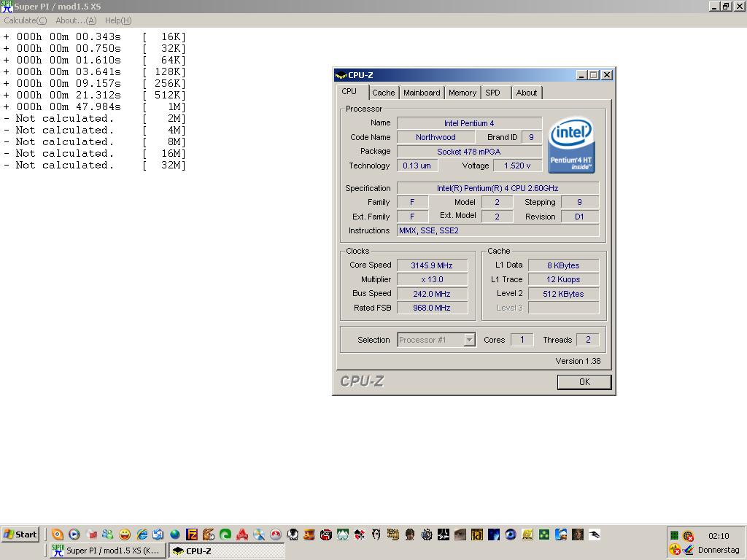
Task: Click the 'Not calculated' 32M line
Action: [94, 166]
